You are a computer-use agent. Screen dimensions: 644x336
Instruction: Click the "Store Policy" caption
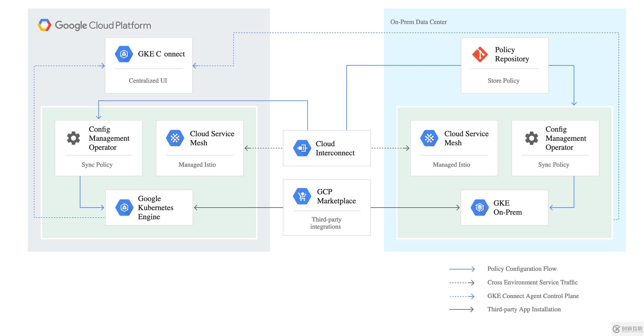pyautogui.click(x=504, y=80)
